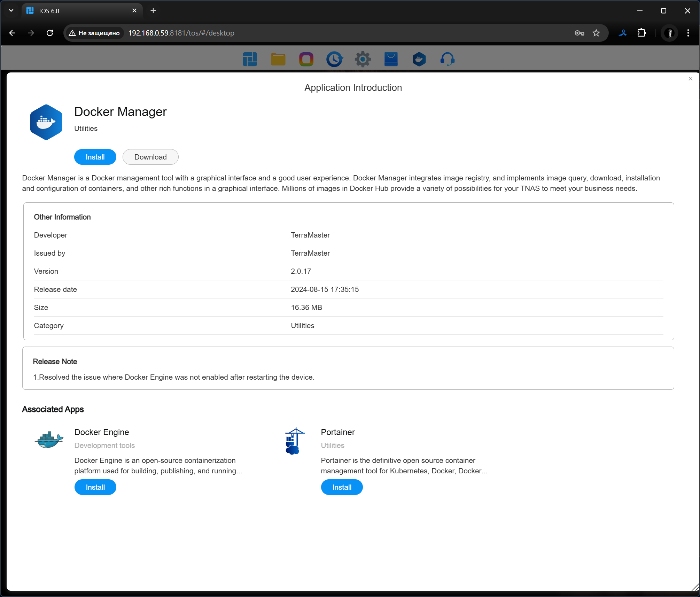The image size is (700, 597).
Task: Expand the tab search dropdown arrow
Action: pyautogui.click(x=11, y=10)
